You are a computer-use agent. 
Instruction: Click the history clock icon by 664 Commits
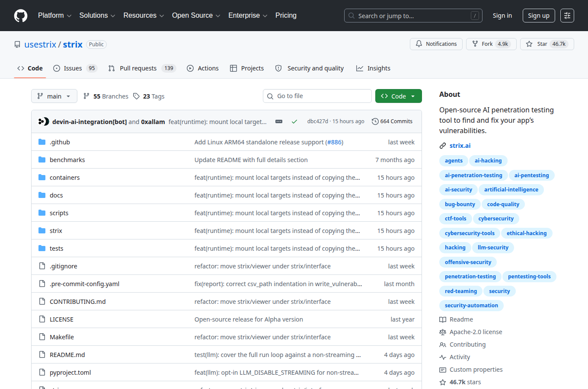pos(375,121)
